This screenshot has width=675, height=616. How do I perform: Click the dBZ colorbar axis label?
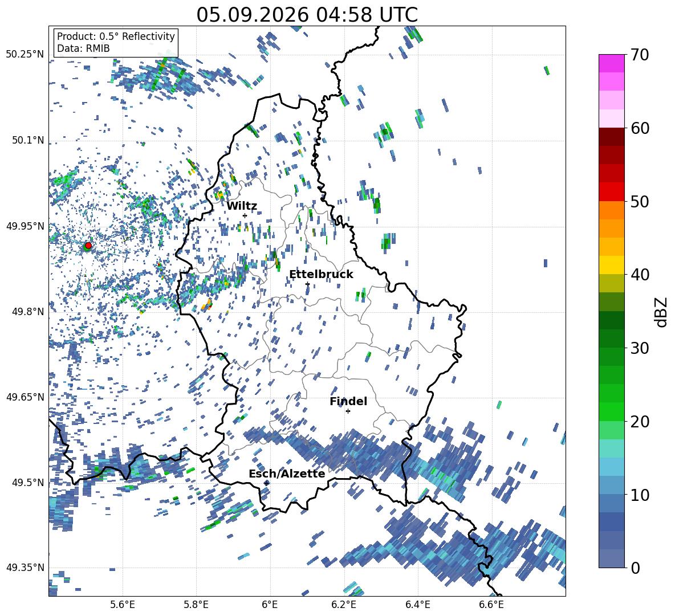pos(662,312)
